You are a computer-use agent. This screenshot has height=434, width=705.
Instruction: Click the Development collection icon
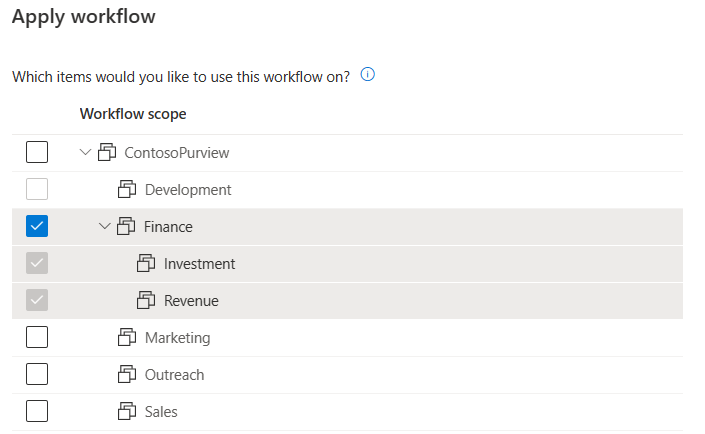point(127,189)
